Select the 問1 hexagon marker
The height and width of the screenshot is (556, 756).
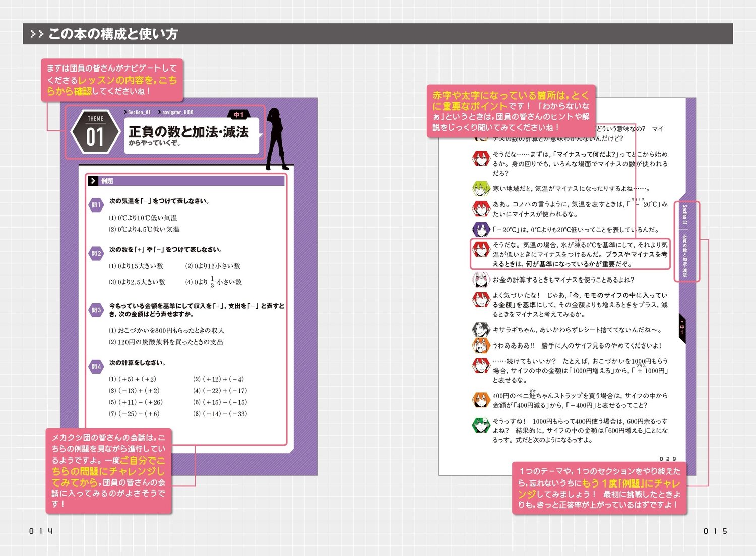tap(96, 205)
